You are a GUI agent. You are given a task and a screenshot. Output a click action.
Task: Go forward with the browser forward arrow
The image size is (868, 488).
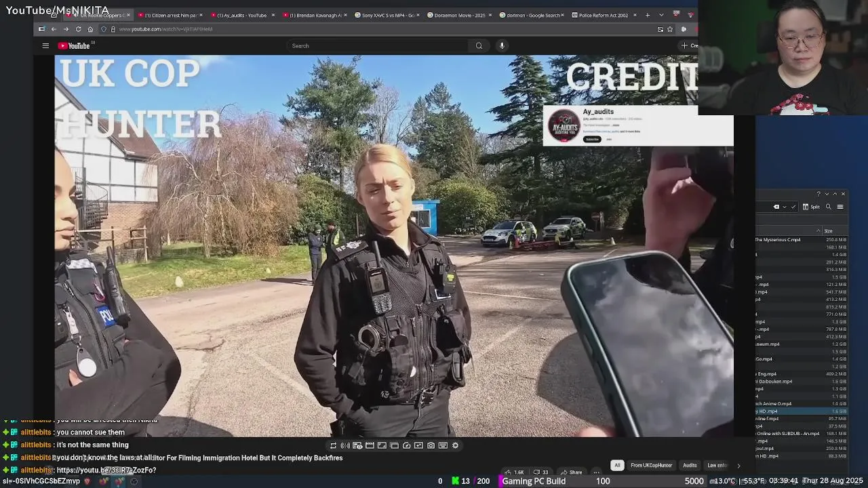click(x=66, y=29)
